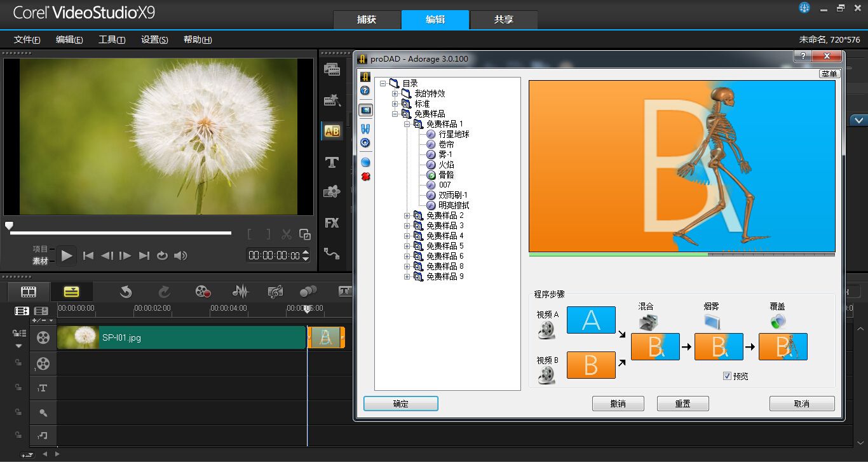Click the 重置 button
Viewport: 868px width, 462px height.
(x=683, y=404)
